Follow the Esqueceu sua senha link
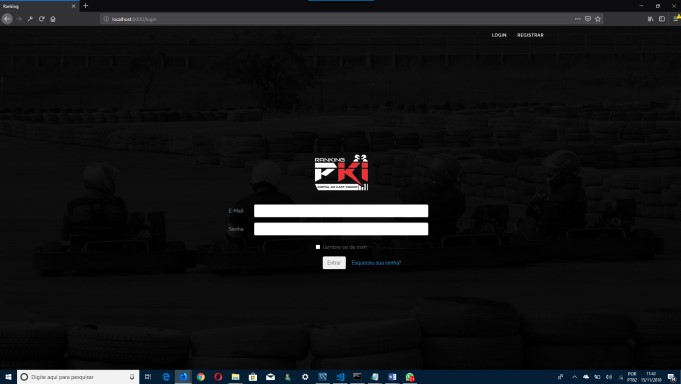This screenshot has height=384, width=681. (x=376, y=263)
